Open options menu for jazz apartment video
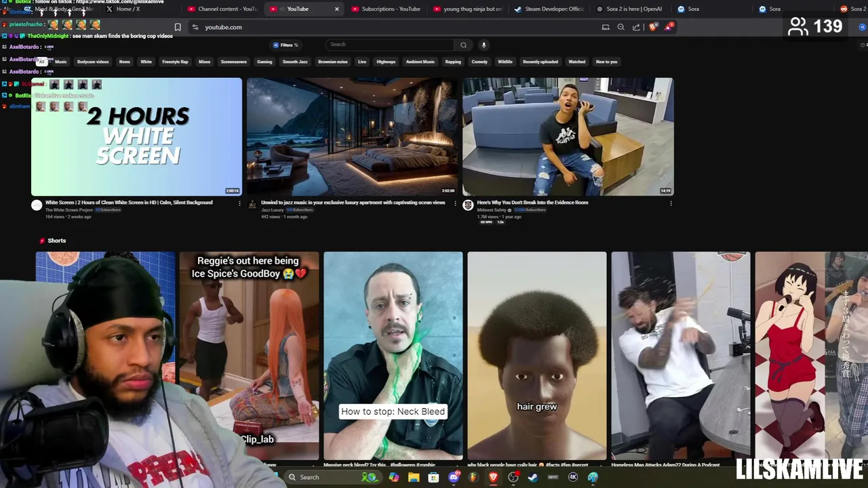Viewport: 868px width, 488px height. click(x=455, y=203)
